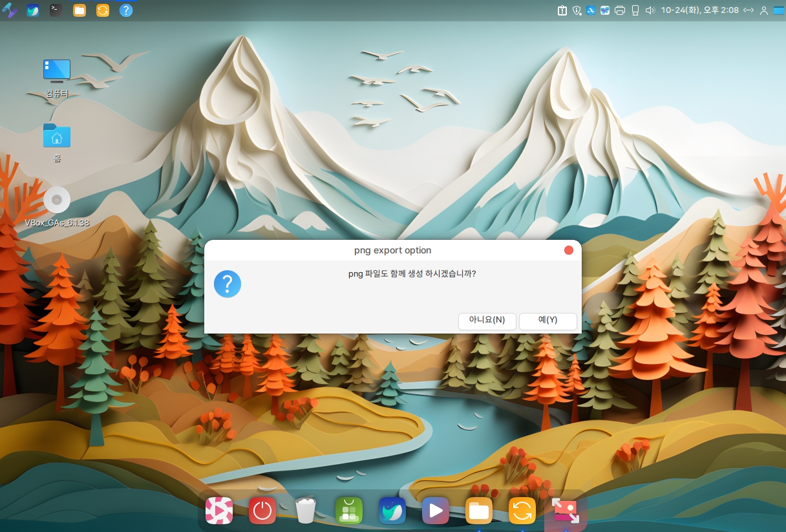Open the pink pinwheel video app in the dock

(218, 511)
